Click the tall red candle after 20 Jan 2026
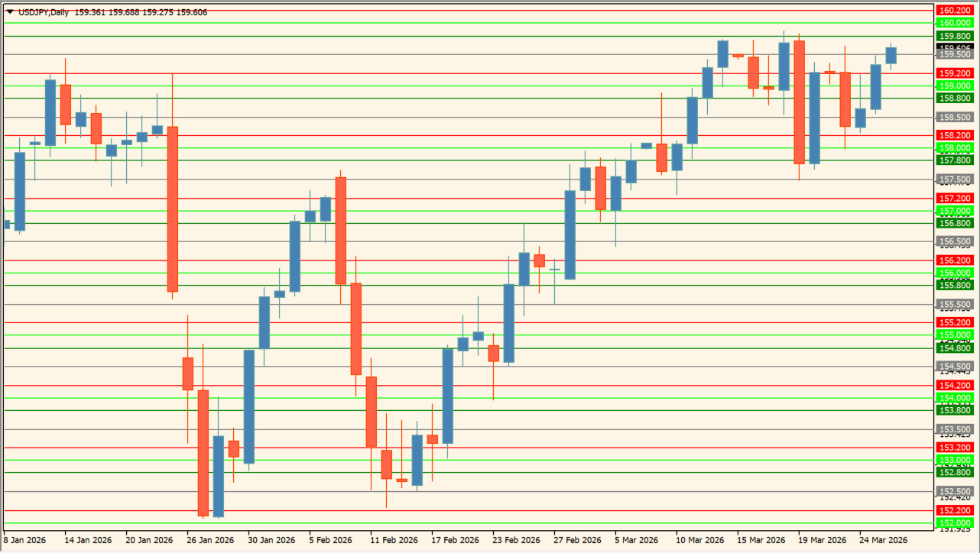Viewport: 980px width, 553px height. 173,209
